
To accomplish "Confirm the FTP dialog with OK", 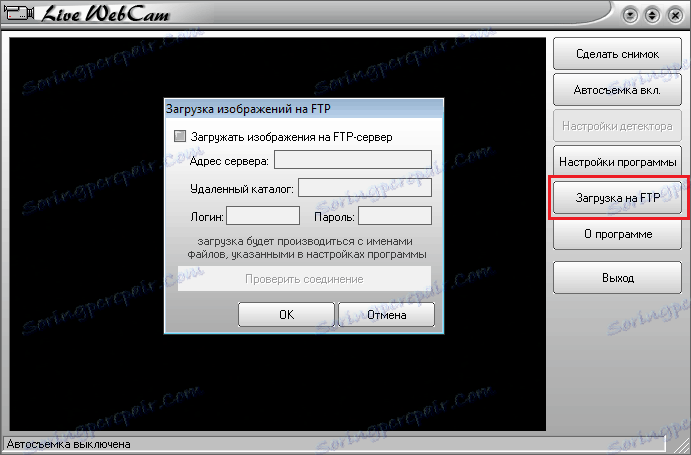I will (x=286, y=314).
